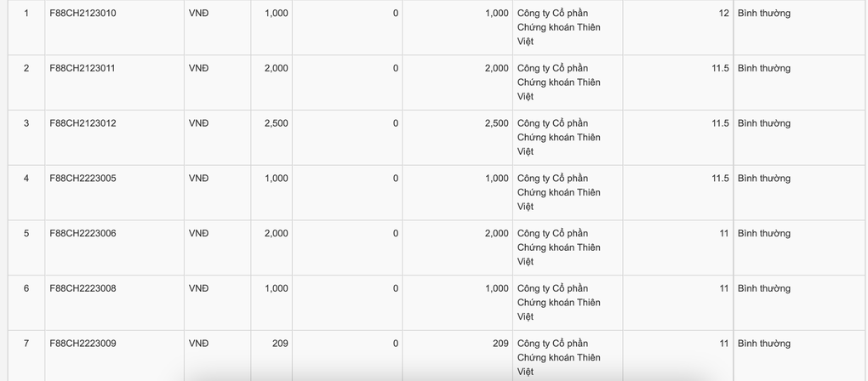This screenshot has width=868, height=381.
Task: Select bond code F88CH2123012
Action: tap(83, 123)
